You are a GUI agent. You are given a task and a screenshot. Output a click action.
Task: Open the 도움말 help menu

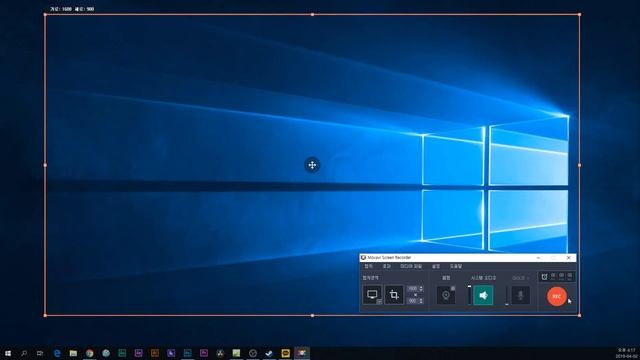click(x=456, y=266)
